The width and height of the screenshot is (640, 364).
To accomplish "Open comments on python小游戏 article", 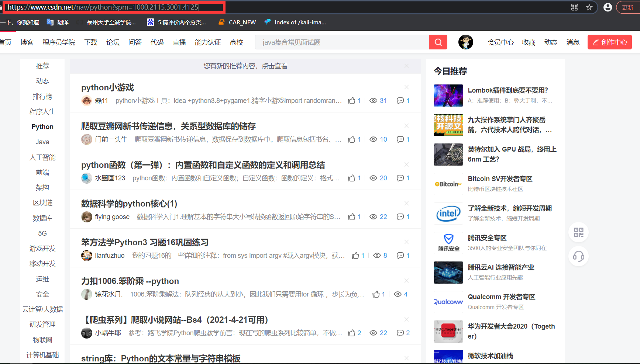I will coord(403,101).
